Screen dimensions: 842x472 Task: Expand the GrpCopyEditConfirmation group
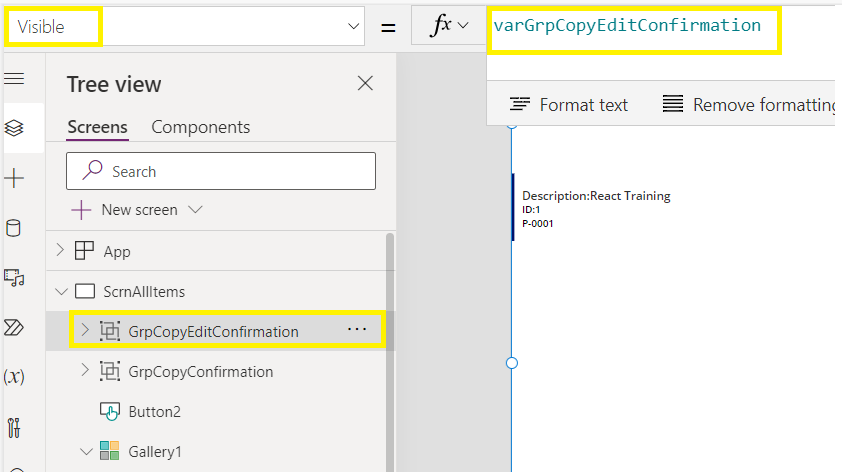tap(84, 330)
